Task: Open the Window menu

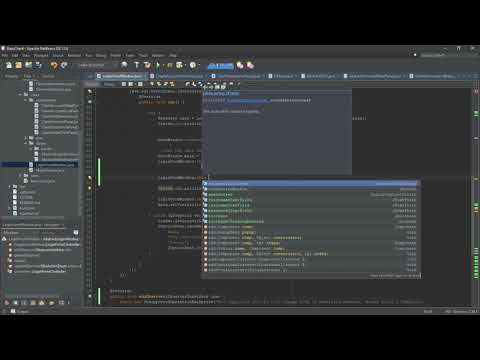Action: pos(158,55)
